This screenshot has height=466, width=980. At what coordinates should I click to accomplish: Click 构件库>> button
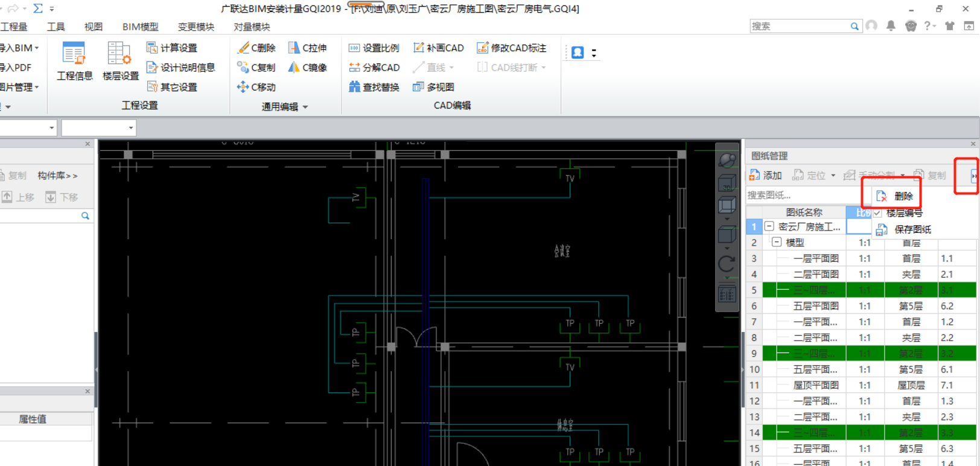pos(57,176)
